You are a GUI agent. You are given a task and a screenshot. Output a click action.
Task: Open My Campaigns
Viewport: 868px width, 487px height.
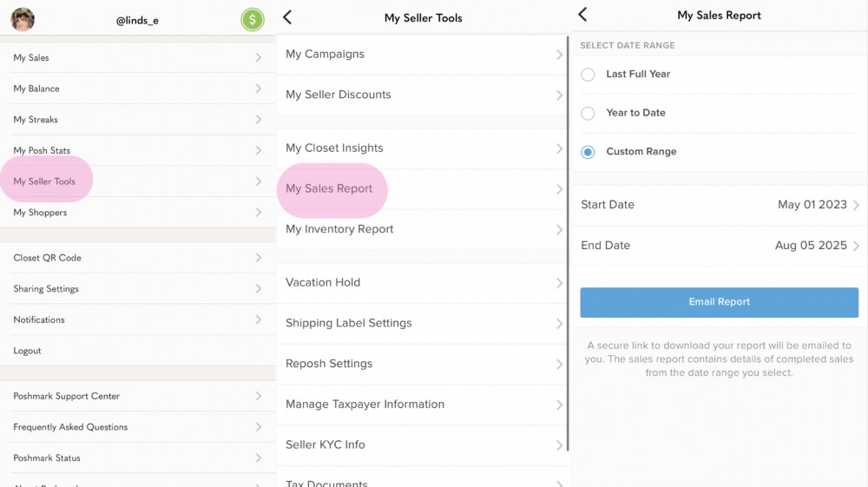click(421, 54)
